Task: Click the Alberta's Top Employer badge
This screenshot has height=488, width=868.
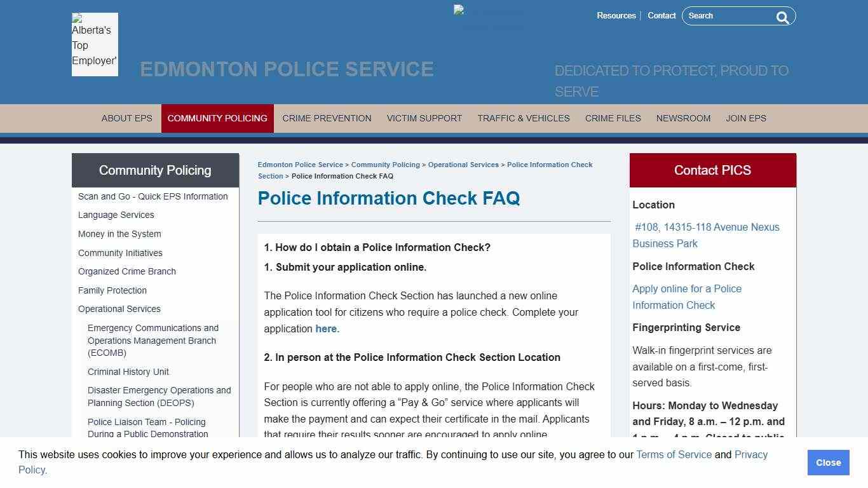Action: tap(94, 44)
